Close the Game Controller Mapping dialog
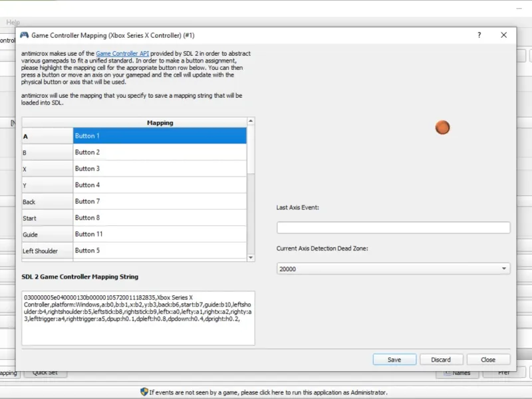This screenshot has height=399, width=532. (504, 35)
